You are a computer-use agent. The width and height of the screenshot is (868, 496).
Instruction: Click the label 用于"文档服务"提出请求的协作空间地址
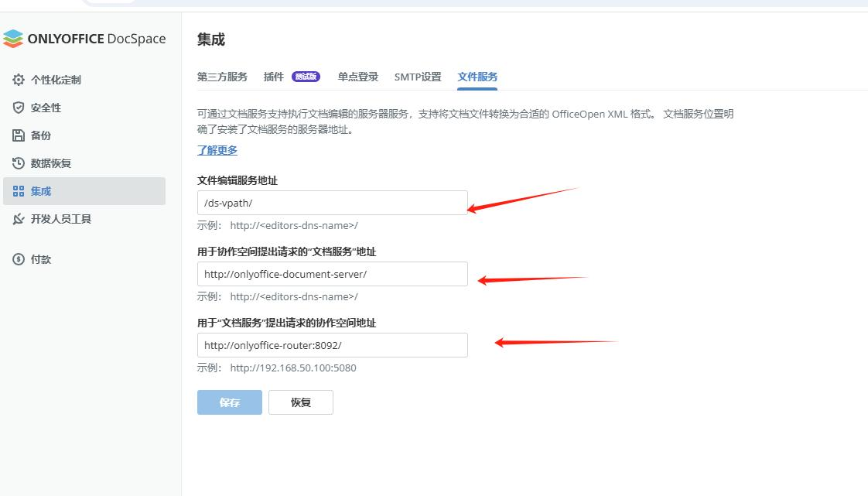coord(287,323)
